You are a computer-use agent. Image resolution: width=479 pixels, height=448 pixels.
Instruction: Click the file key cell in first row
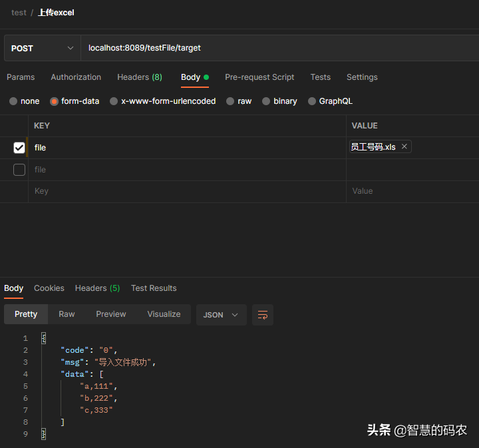(x=187, y=148)
